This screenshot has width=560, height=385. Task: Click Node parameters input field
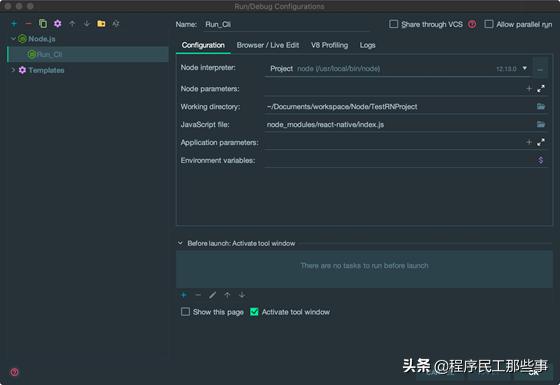click(394, 89)
